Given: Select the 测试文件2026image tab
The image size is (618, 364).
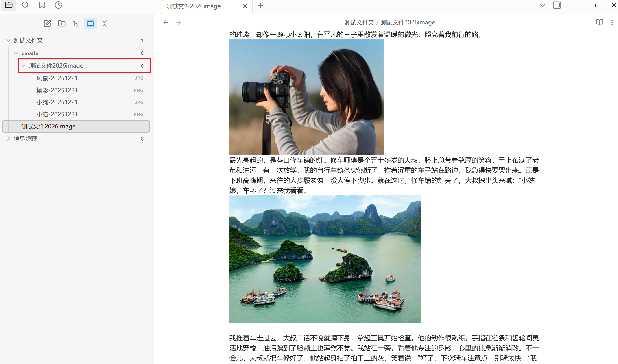Looking at the screenshot, I should (194, 6).
